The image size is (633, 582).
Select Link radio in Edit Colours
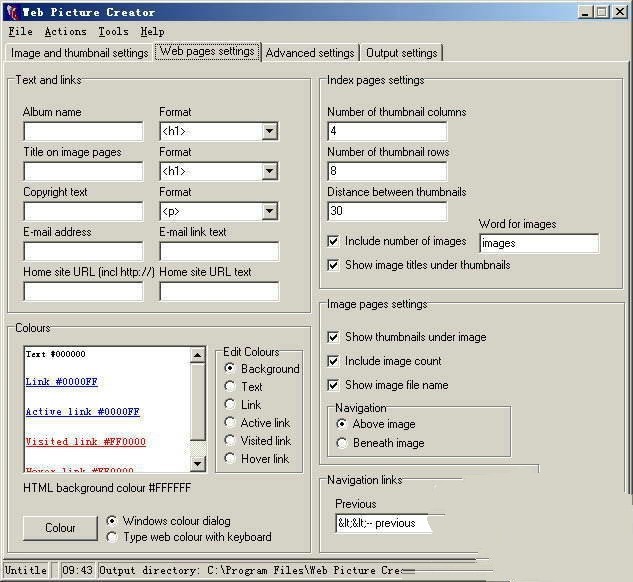[230, 404]
